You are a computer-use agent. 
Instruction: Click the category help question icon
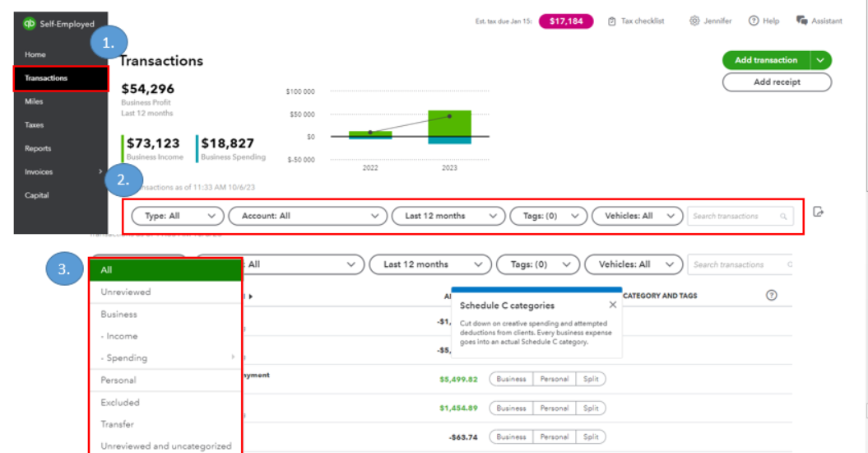tap(771, 296)
